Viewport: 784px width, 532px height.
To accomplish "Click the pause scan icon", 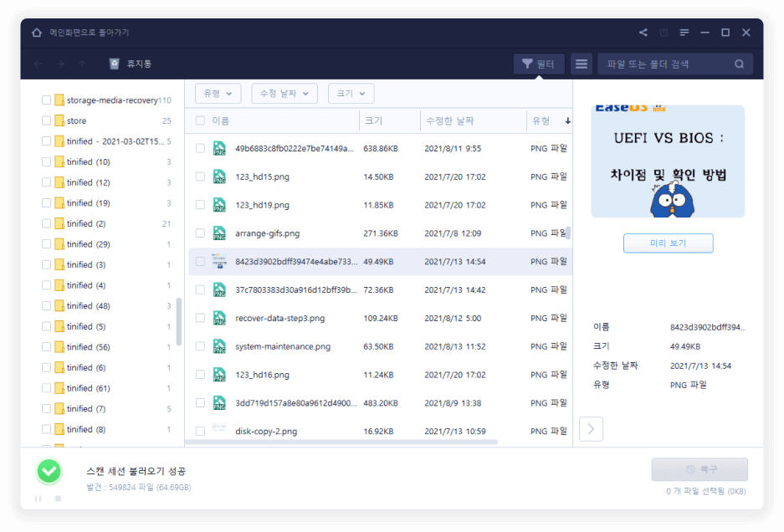I will [x=38, y=499].
